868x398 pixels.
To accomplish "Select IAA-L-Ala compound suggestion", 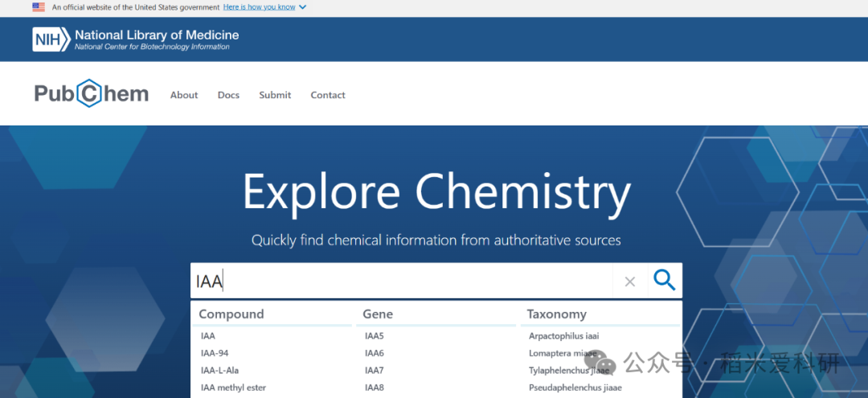I will [x=219, y=371].
